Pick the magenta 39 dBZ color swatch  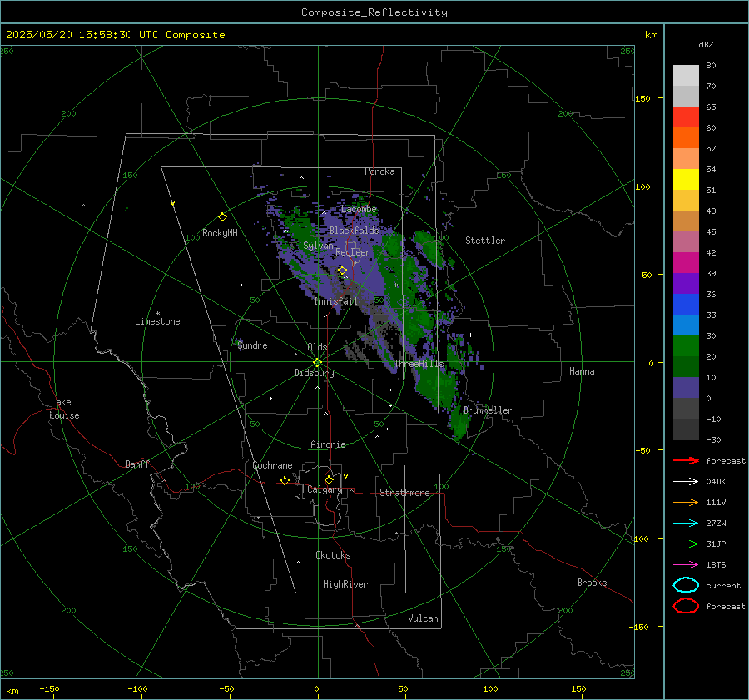tap(686, 262)
